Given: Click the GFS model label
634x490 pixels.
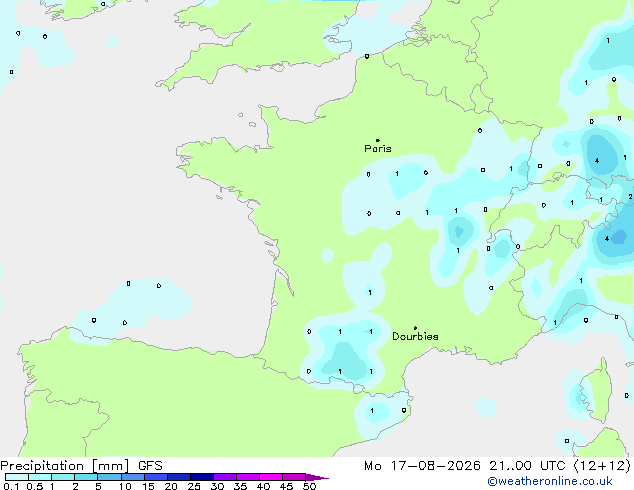Looking at the screenshot, I should coord(150,466).
